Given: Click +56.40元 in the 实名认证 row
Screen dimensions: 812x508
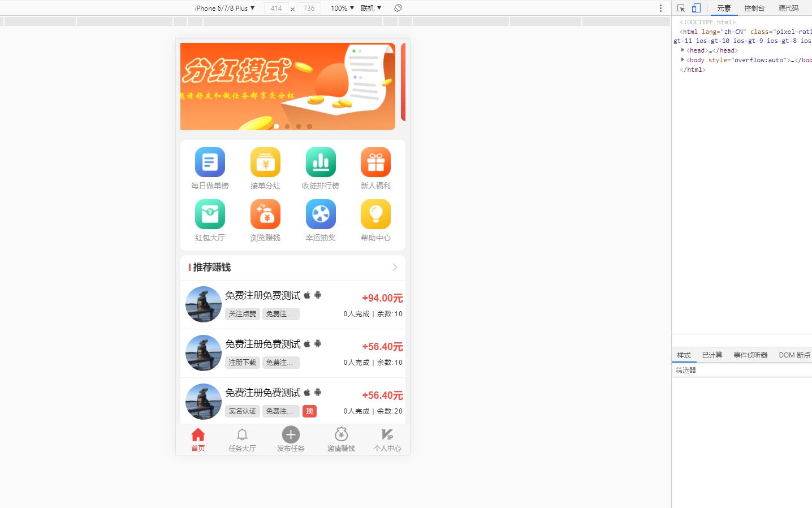Looking at the screenshot, I should 382,395.
